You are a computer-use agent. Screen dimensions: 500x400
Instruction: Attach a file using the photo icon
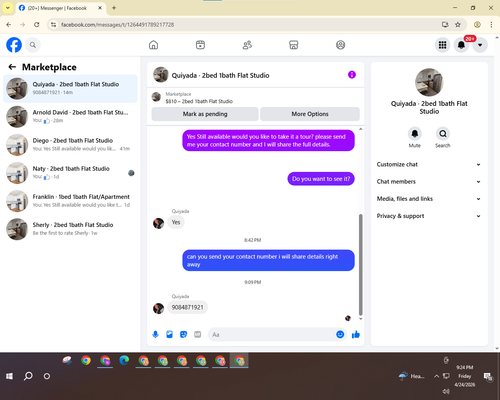pos(169,334)
